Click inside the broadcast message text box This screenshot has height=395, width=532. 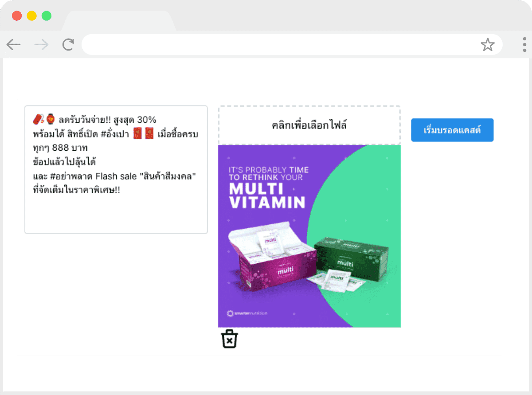coord(116,170)
